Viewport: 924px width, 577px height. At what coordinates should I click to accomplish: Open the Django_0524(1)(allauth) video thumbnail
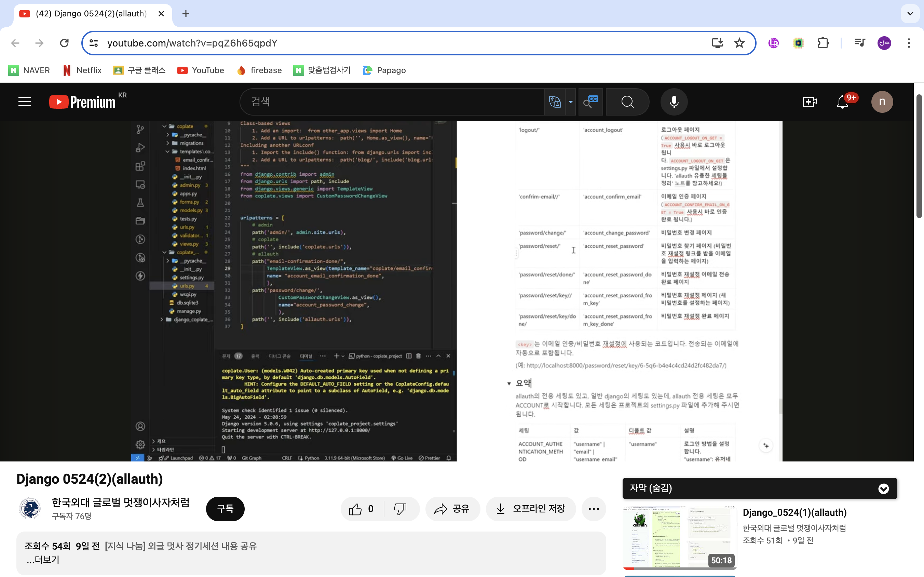[x=679, y=537]
